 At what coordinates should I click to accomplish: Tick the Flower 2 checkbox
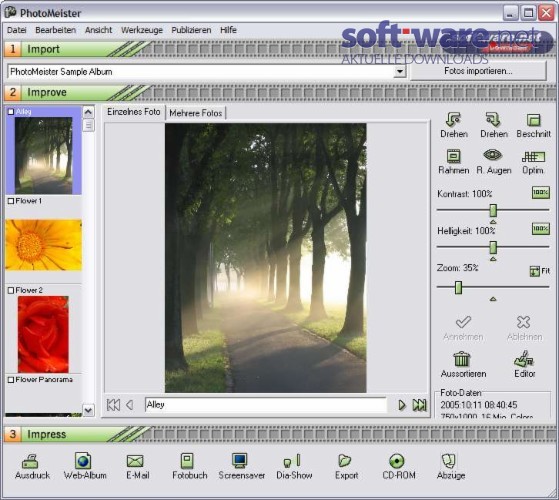(11, 290)
